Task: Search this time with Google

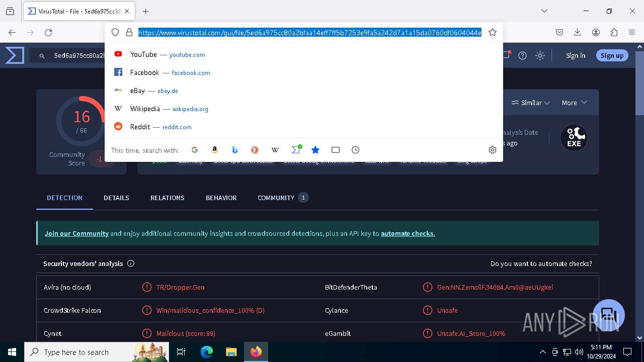Action: 195,150
